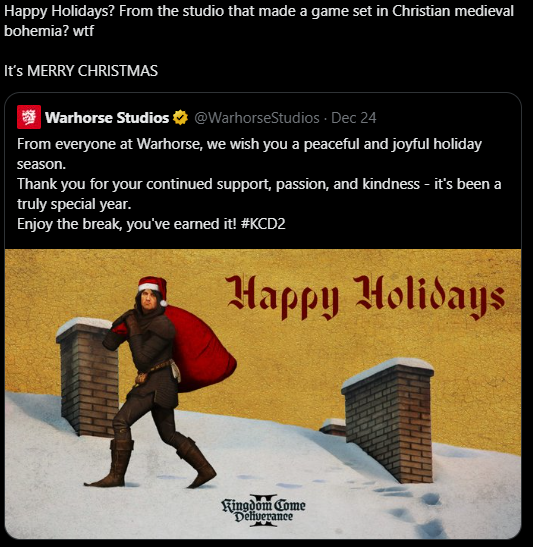The image size is (533, 547).
Task: Open the Dec 24 timestamp link
Action: (354, 118)
